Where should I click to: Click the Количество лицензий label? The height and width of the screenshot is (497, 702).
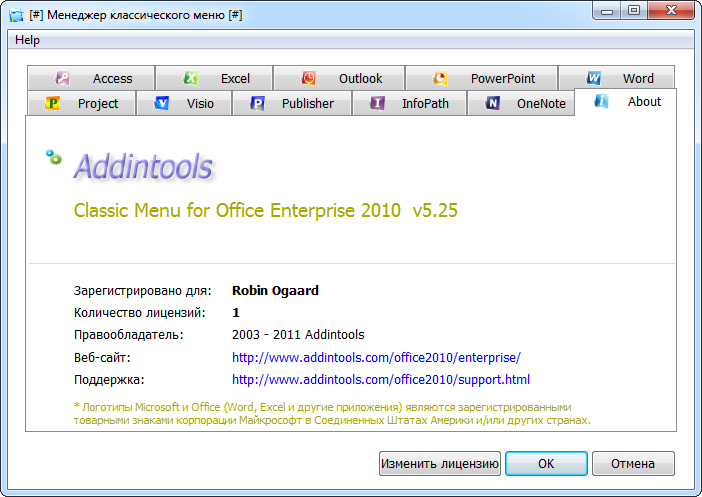pos(139,313)
